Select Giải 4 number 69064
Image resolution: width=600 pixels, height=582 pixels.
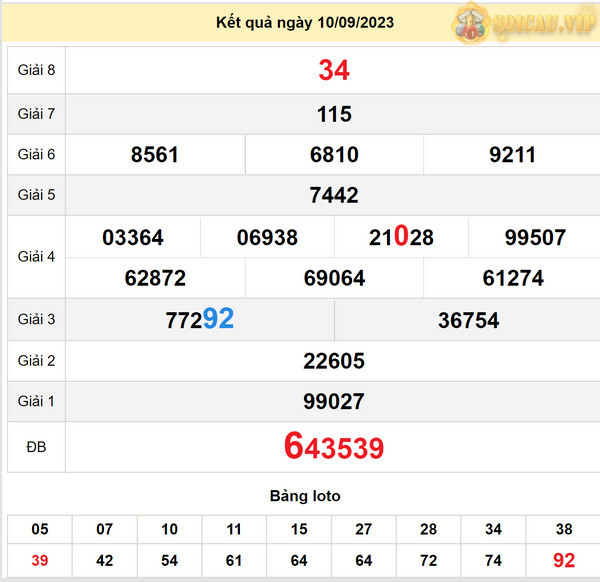pyautogui.click(x=334, y=278)
